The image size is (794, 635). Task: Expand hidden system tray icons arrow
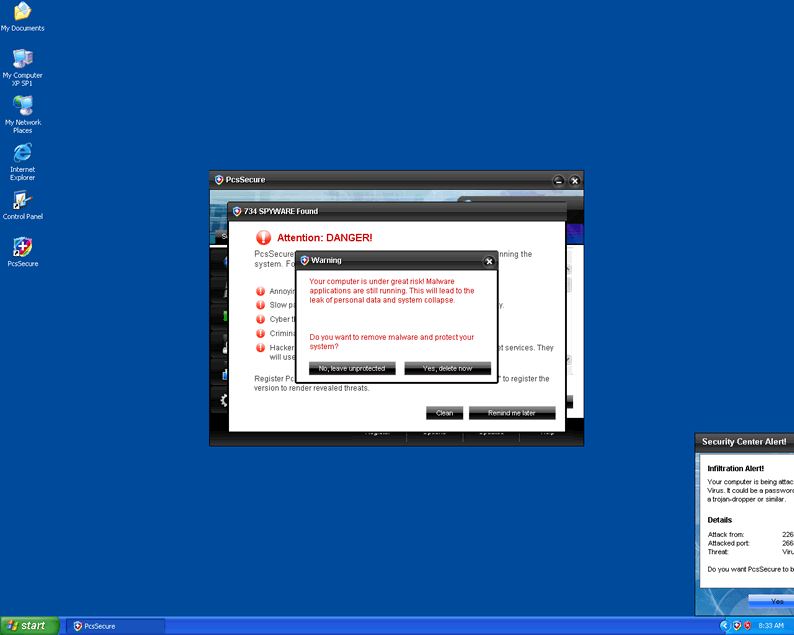pos(725,626)
